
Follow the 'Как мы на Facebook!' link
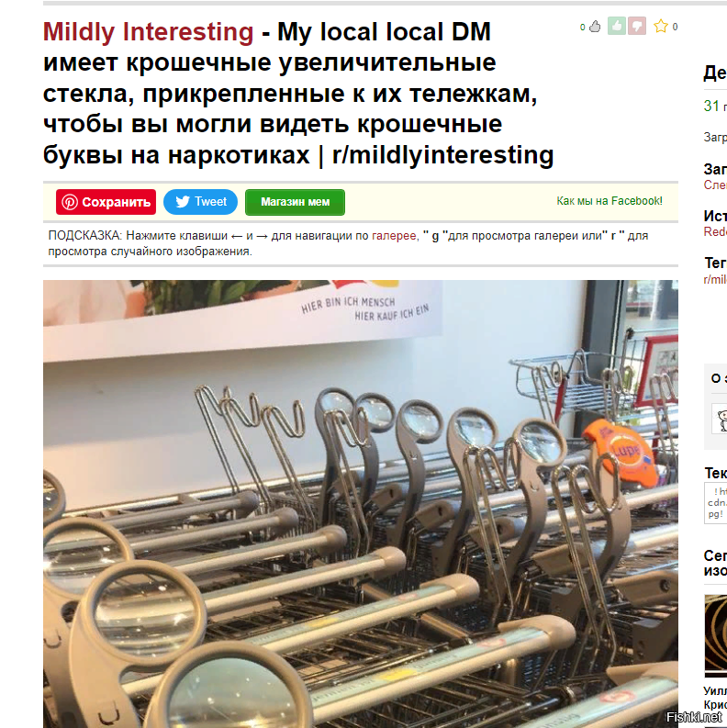coord(610,201)
